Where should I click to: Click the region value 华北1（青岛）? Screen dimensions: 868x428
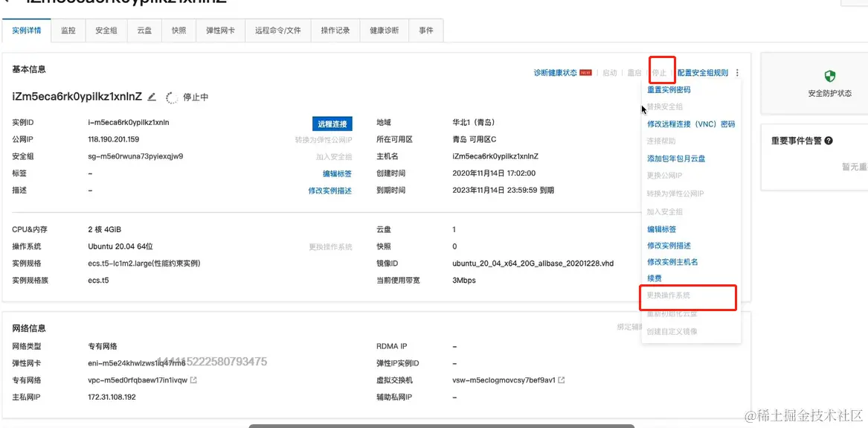click(473, 122)
